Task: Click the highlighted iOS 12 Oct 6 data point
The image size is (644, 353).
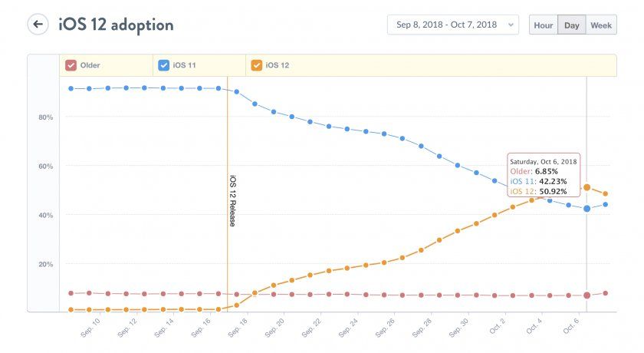Action: pos(587,187)
